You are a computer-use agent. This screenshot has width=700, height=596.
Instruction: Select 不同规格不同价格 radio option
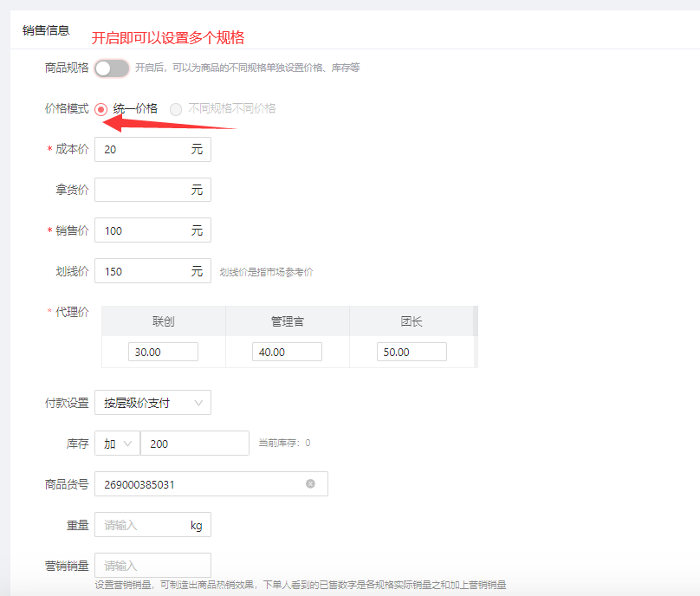176,109
